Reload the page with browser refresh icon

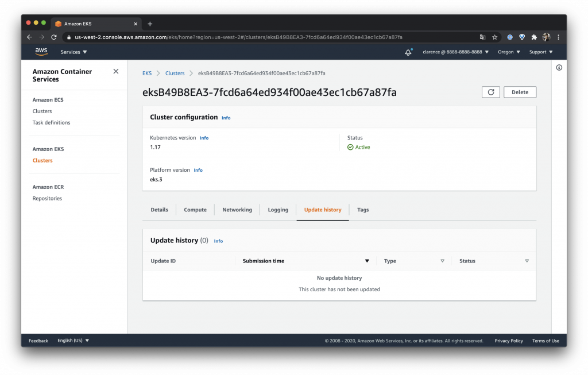tap(54, 37)
